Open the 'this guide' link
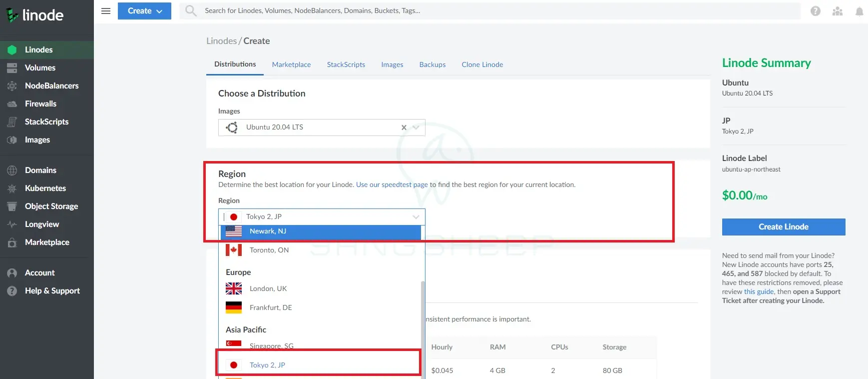 click(x=759, y=292)
